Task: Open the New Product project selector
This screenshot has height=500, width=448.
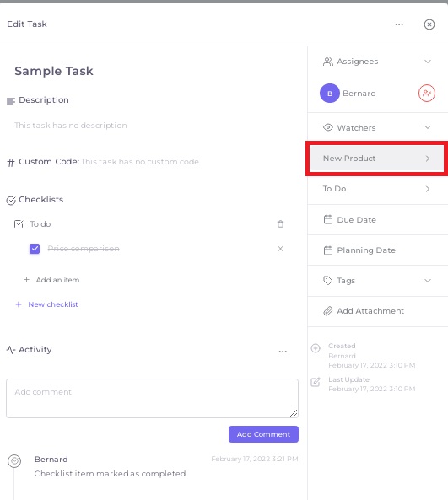Action: (377, 159)
